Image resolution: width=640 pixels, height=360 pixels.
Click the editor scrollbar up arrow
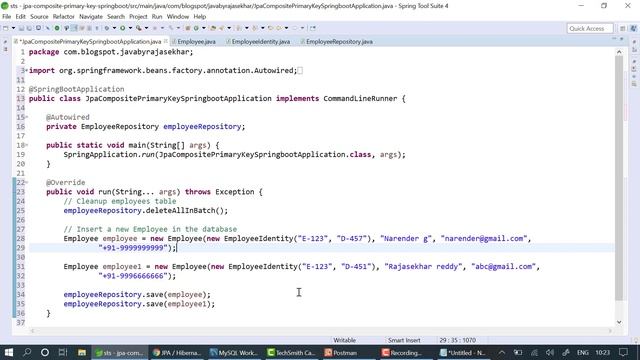619,52
